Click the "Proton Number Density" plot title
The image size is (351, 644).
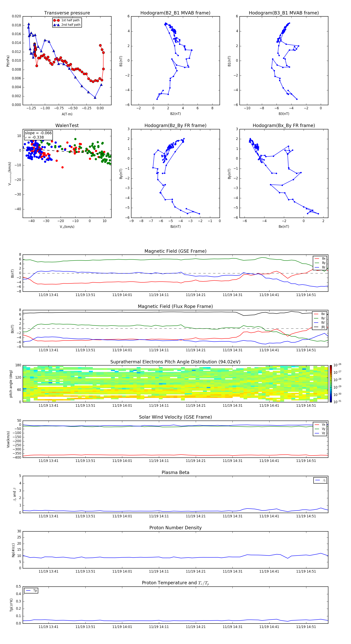point(175,527)
